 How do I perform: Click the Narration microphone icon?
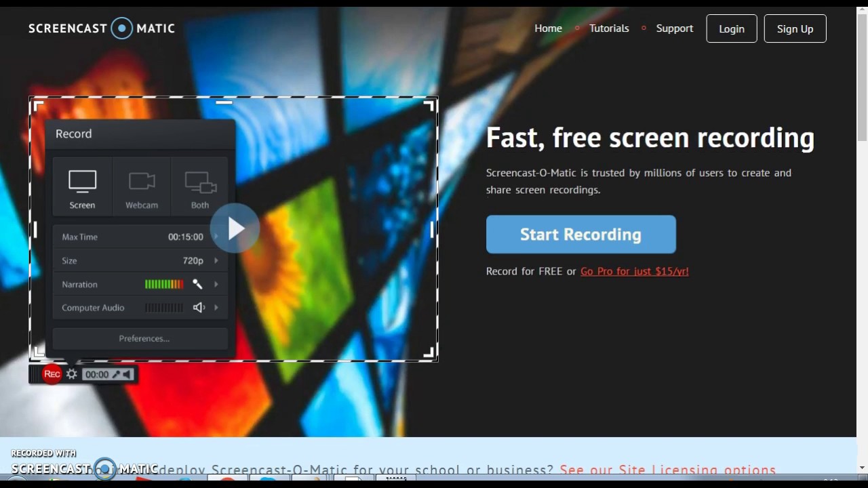click(x=197, y=284)
